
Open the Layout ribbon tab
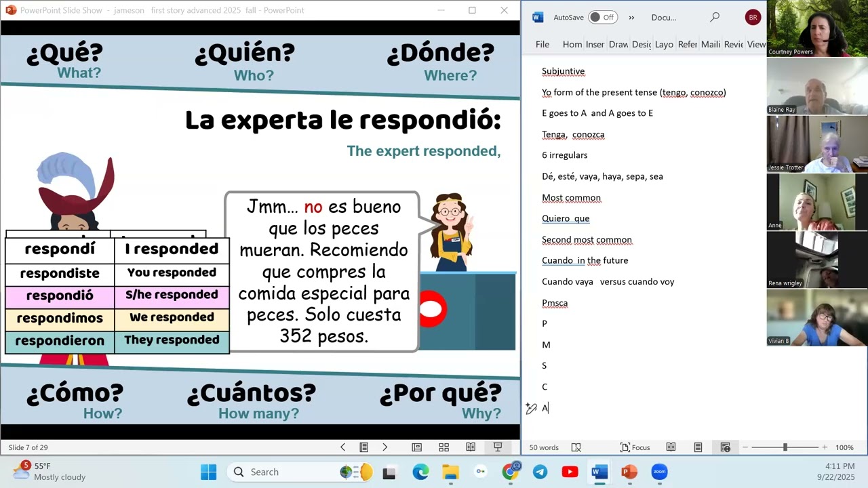pyautogui.click(x=664, y=44)
